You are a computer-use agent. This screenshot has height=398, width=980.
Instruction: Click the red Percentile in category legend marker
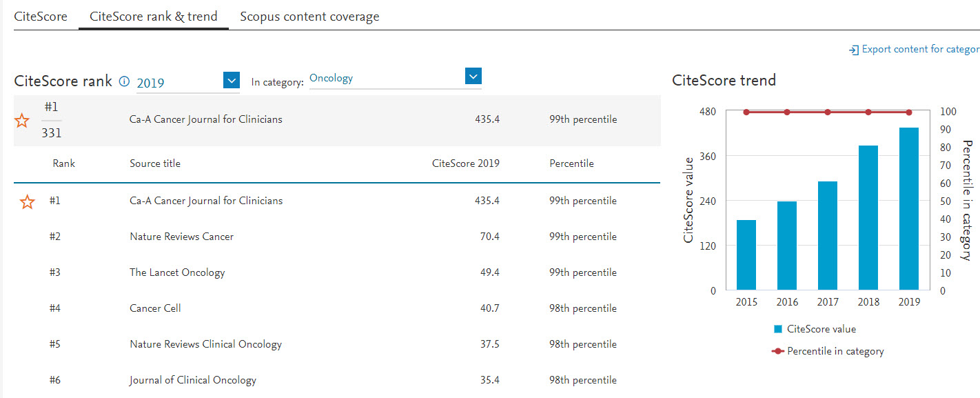click(x=778, y=350)
